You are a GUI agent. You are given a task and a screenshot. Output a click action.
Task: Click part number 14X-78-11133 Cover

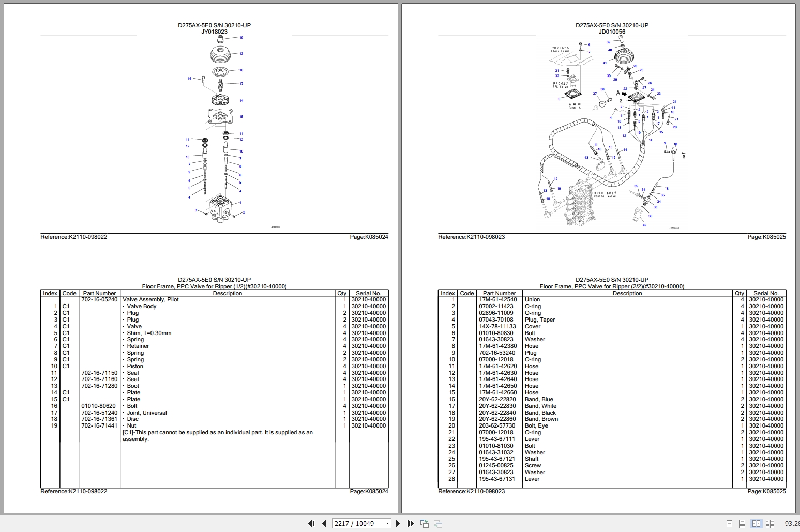[497, 326]
